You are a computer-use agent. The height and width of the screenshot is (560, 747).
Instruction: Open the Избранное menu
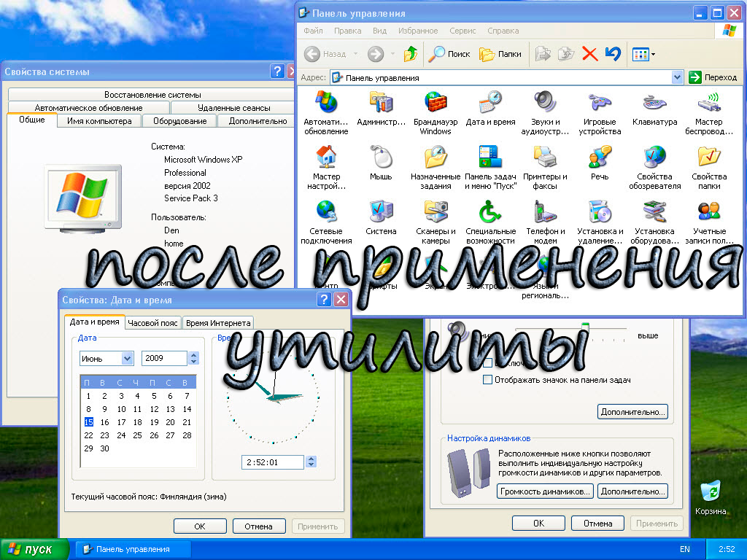(418, 31)
